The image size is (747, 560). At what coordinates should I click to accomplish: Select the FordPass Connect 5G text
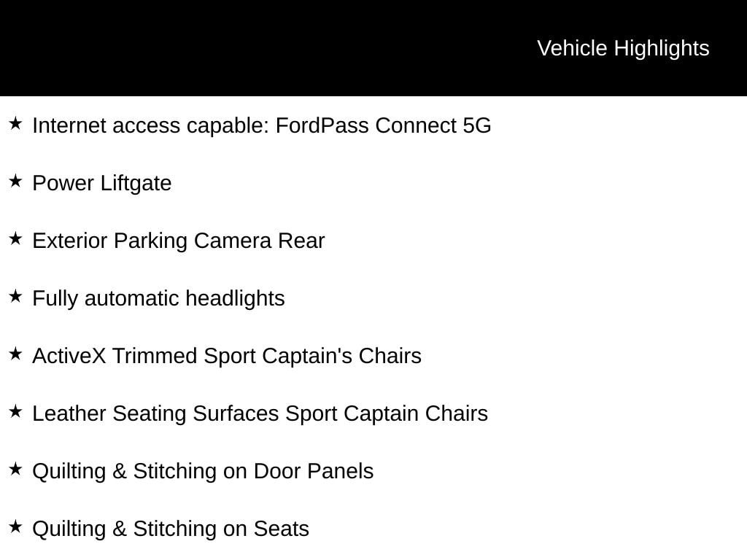(x=383, y=125)
